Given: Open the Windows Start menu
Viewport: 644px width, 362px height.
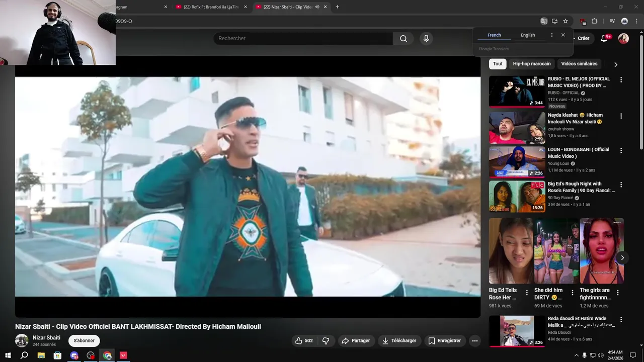Looking at the screenshot, I should click(8, 355).
